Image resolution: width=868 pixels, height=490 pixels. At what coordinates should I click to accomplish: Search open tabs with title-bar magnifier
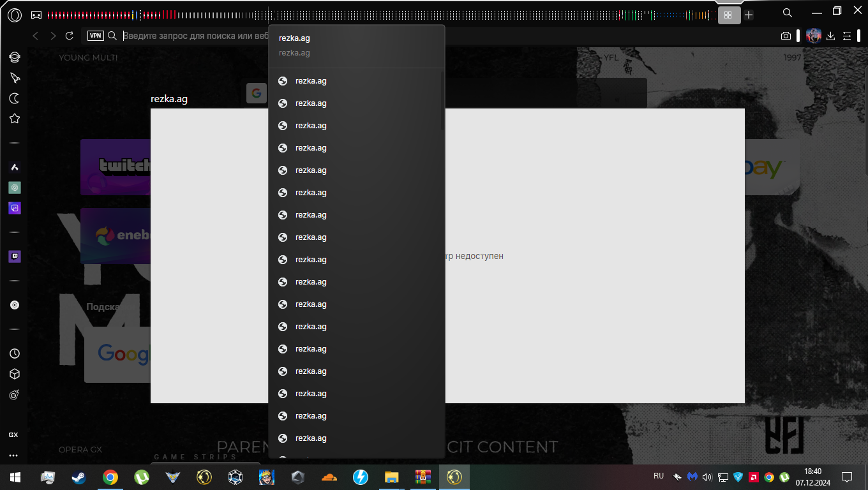tap(788, 13)
